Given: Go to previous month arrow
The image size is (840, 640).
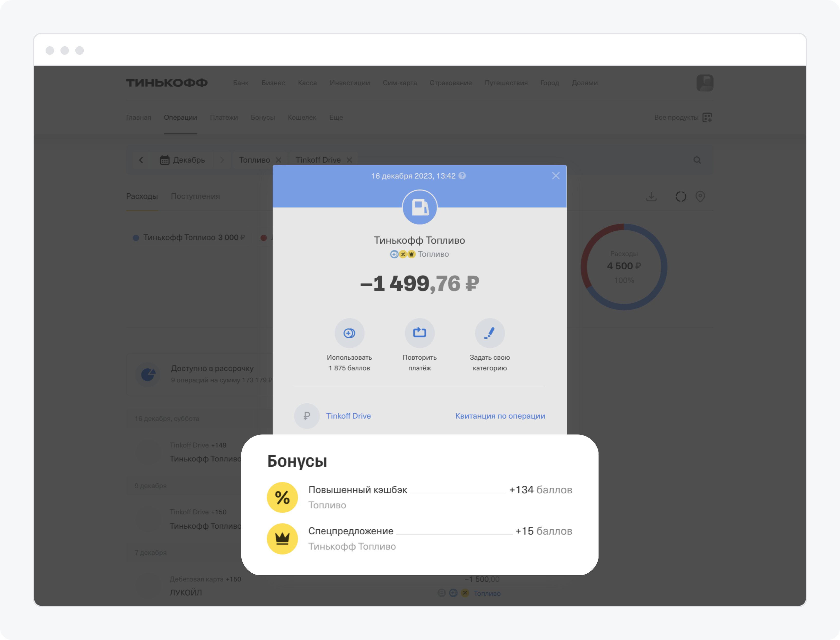Looking at the screenshot, I should (141, 160).
